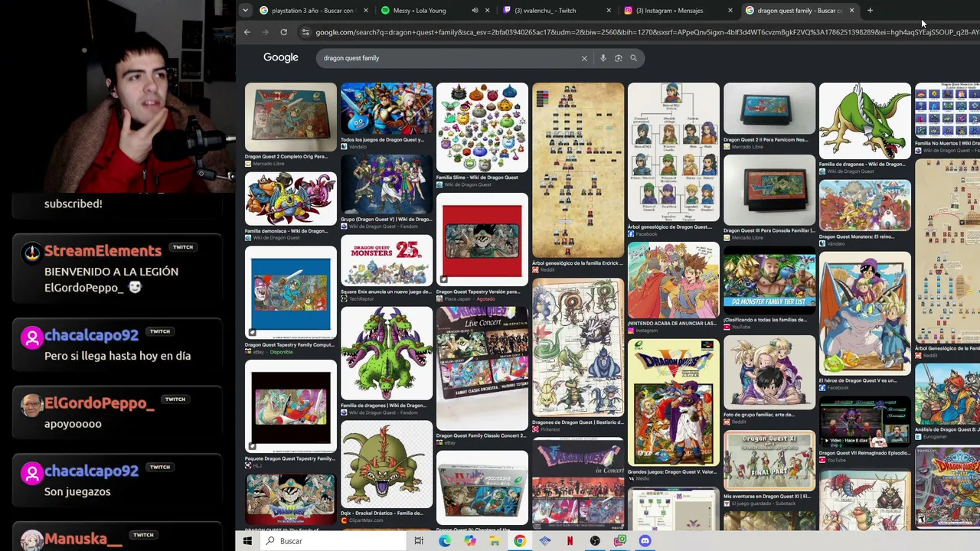Open 'Dragon Quest 2 II Para Famicom' caption
The height and width of the screenshot is (551, 980).
(x=766, y=140)
